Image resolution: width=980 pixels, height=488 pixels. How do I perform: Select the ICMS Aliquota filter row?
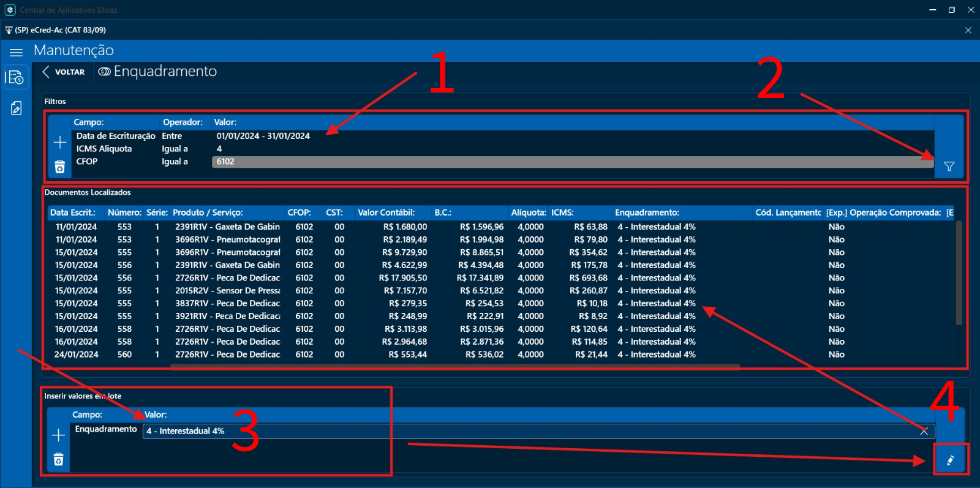pos(104,149)
